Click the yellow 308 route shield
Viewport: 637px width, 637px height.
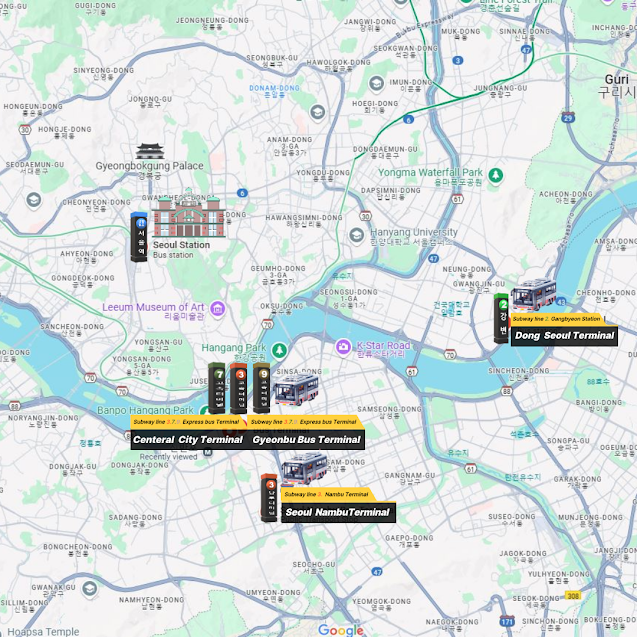[573, 596]
